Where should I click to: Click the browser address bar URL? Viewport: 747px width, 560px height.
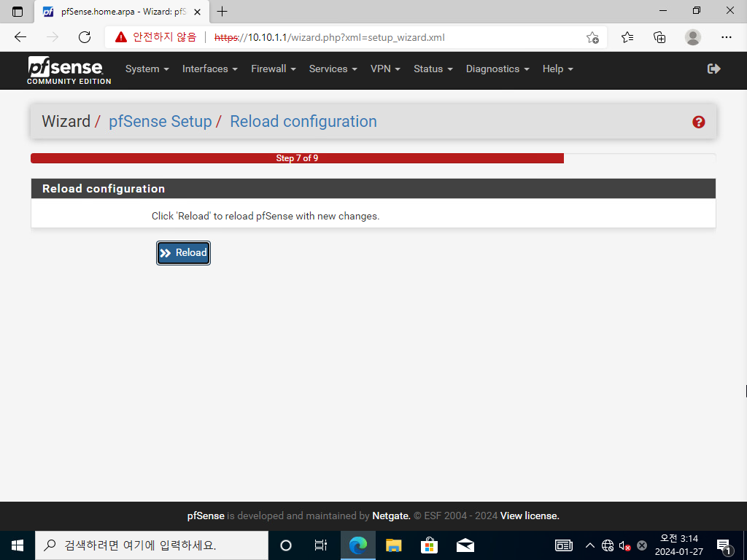(330, 37)
